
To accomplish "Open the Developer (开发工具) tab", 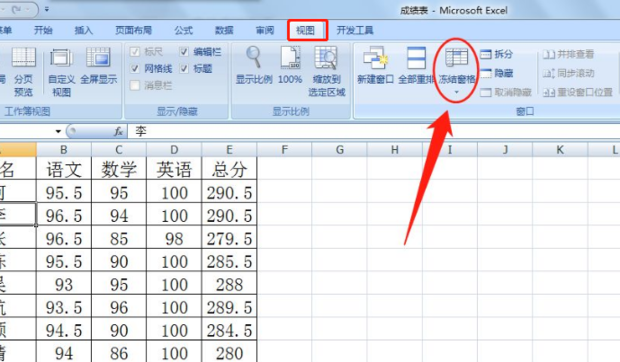I will (x=355, y=30).
